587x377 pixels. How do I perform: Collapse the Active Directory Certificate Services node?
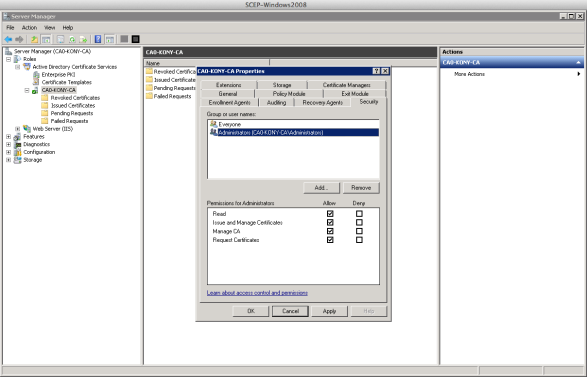[x=18, y=67]
